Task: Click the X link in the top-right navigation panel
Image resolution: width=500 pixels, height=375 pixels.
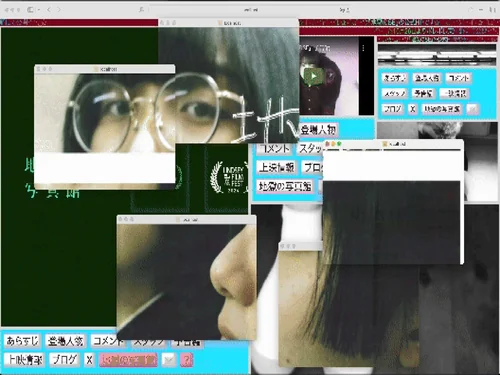Action: point(413,109)
